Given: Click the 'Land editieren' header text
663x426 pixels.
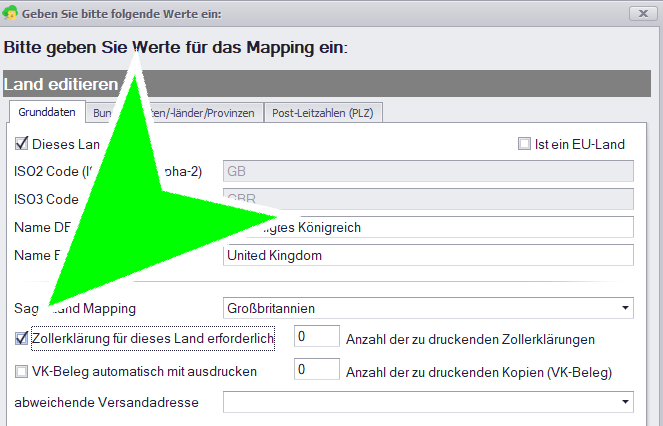Looking at the screenshot, I should (x=61, y=84).
